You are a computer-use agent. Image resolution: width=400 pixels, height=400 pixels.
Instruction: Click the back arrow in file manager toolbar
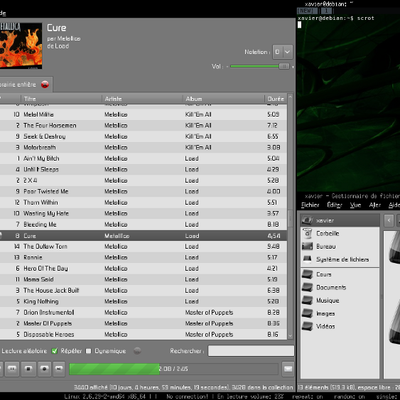(x=389, y=220)
